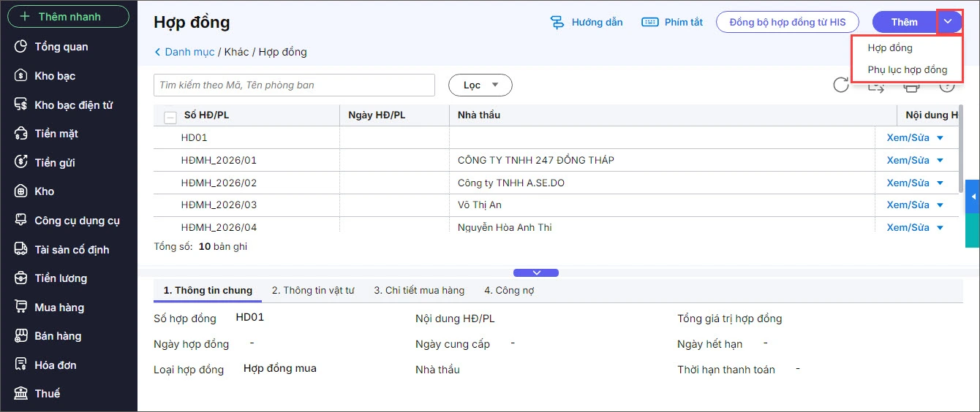Click the Mua hàng cart icon
This screenshot has width=980, height=412.
[x=21, y=308]
